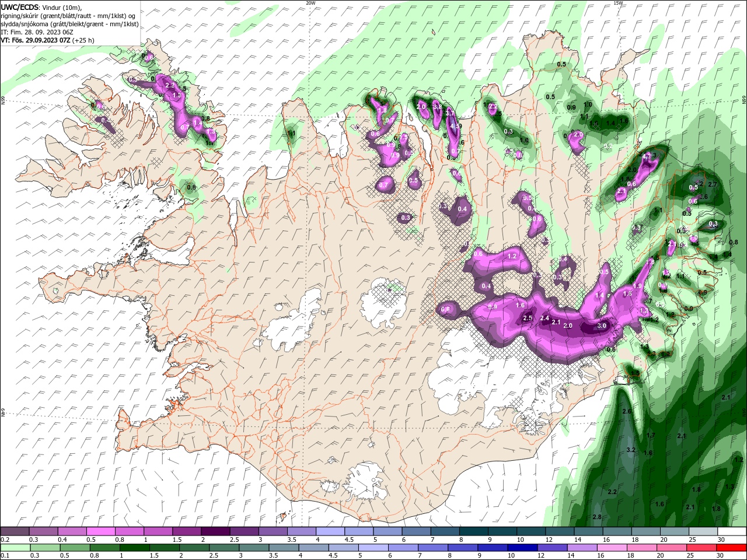This screenshot has height=560, width=747.
Task: Select upper legend swatch for 30 (white)
Action: [x=732, y=531]
